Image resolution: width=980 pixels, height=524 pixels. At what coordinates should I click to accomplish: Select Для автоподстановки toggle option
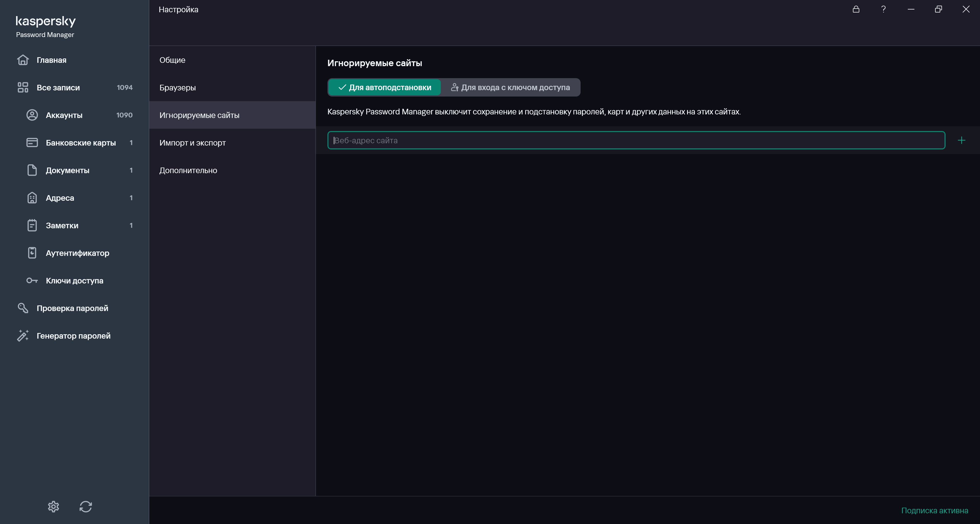[385, 88]
